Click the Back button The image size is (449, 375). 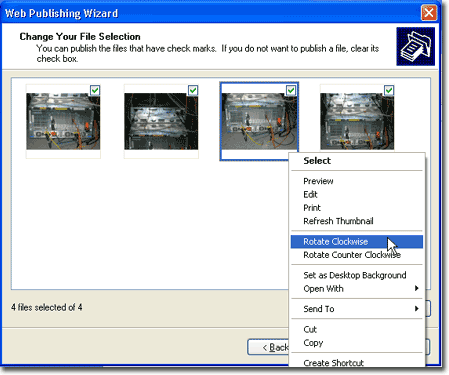pos(268,347)
